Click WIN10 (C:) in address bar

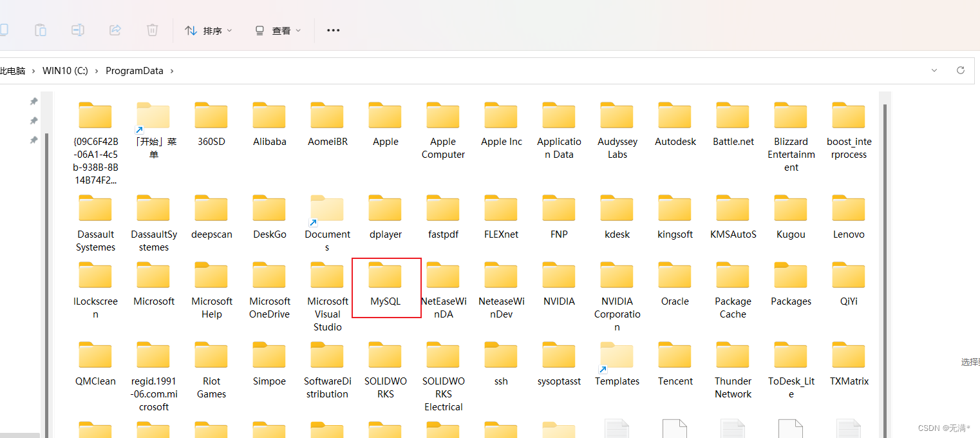pos(65,71)
